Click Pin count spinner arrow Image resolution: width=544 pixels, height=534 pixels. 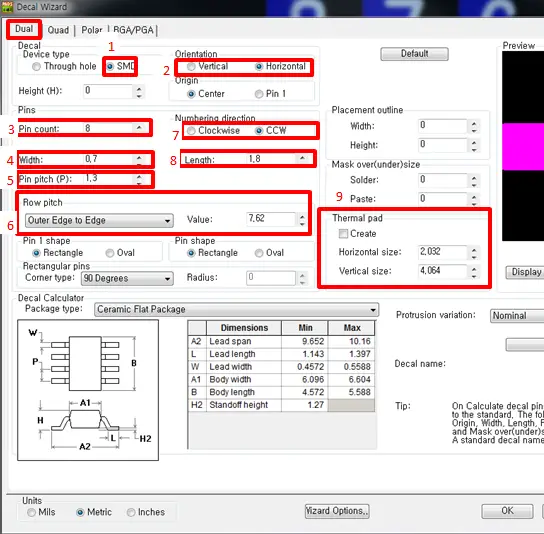click(x=139, y=128)
